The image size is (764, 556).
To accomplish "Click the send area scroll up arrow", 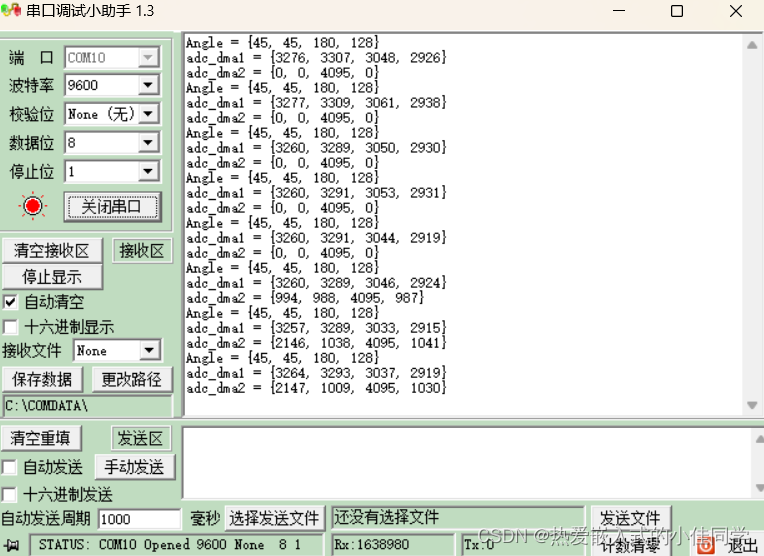I will coord(759,439).
